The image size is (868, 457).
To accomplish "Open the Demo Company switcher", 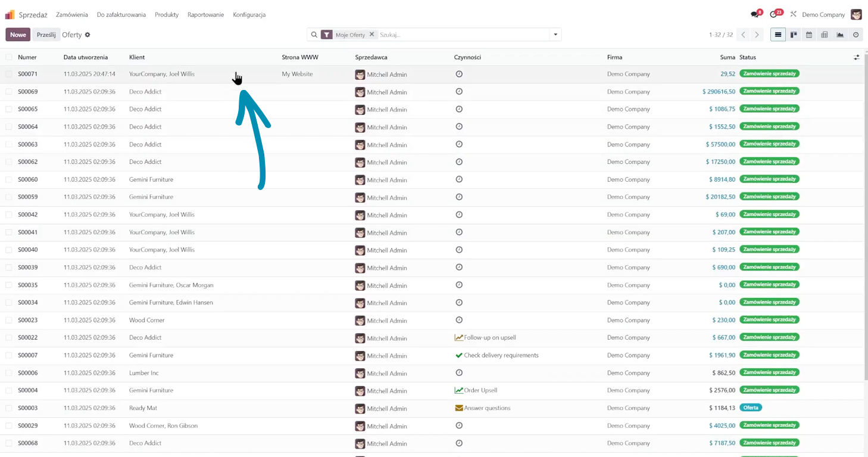I will tap(823, 14).
